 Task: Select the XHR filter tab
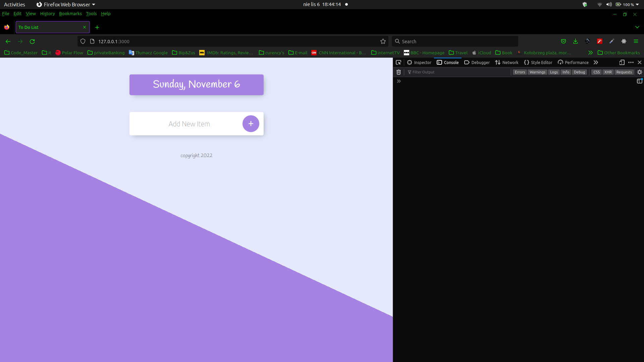coord(608,72)
